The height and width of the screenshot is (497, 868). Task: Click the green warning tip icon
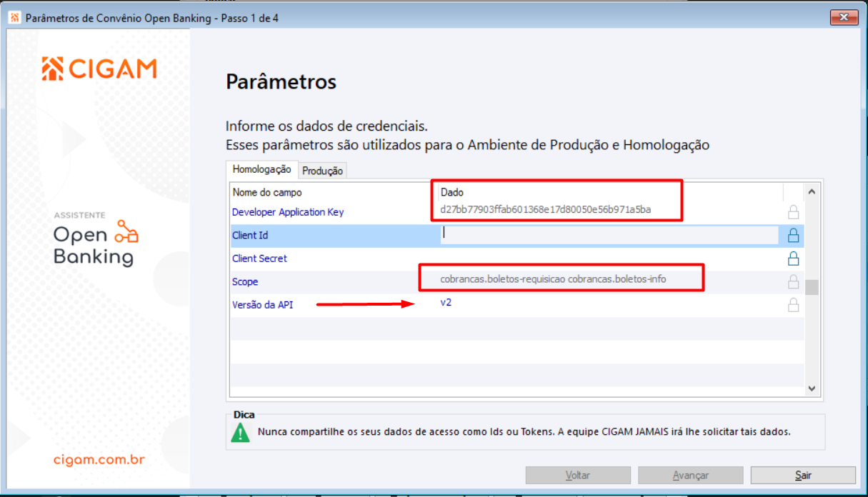pos(241,432)
